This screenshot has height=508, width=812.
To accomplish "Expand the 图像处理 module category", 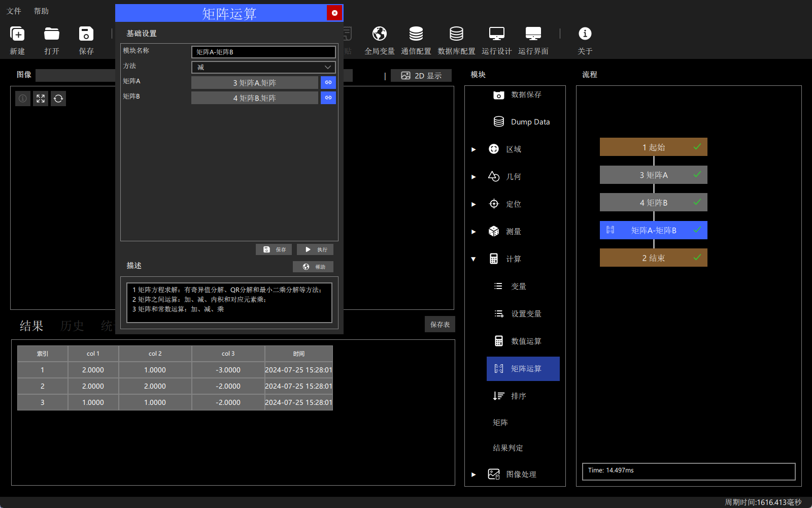I will 473,474.
